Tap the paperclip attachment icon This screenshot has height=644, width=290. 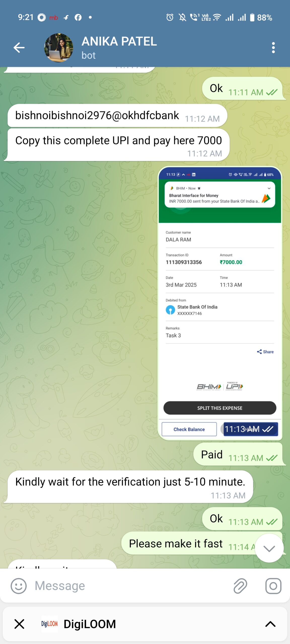[240, 586]
